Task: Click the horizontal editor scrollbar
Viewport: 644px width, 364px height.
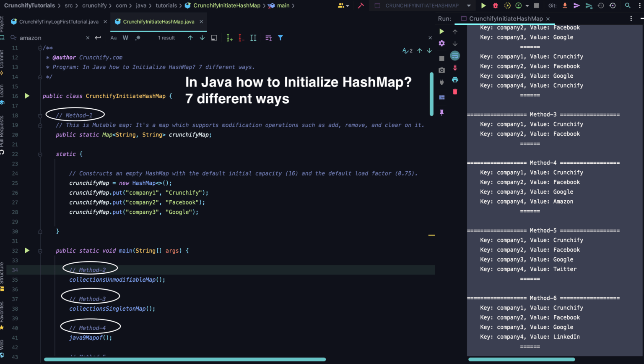Action: (184, 359)
